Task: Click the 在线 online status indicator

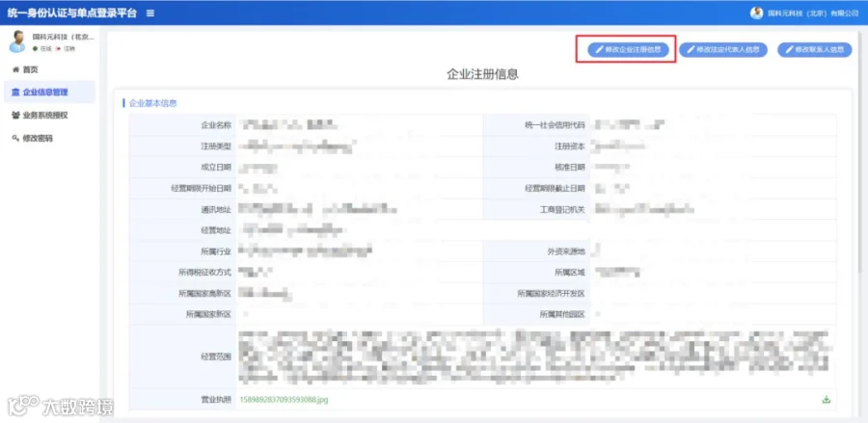Action: (42, 48)
